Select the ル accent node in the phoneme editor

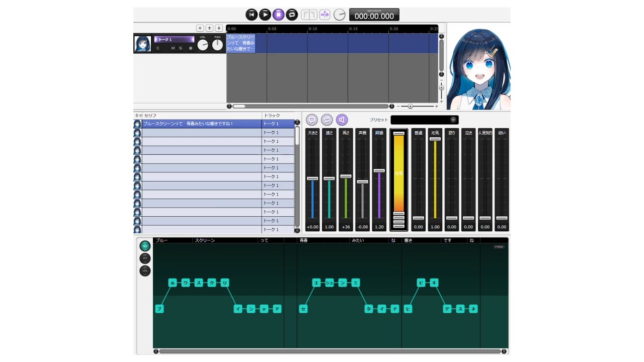point(173,283)
